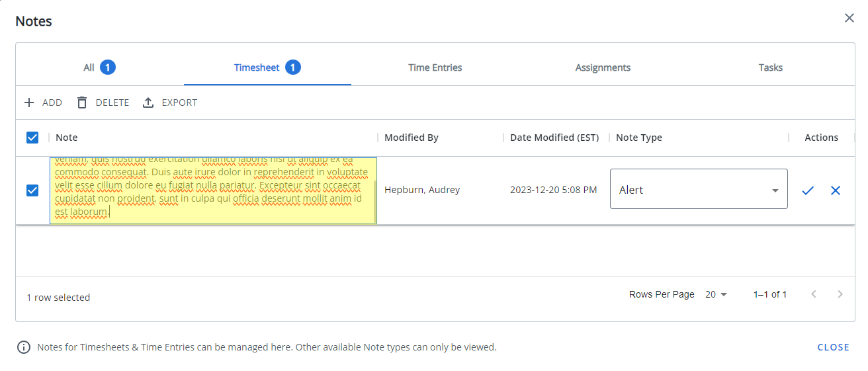Confirm note edit with checkmark icon

point(807,190)
